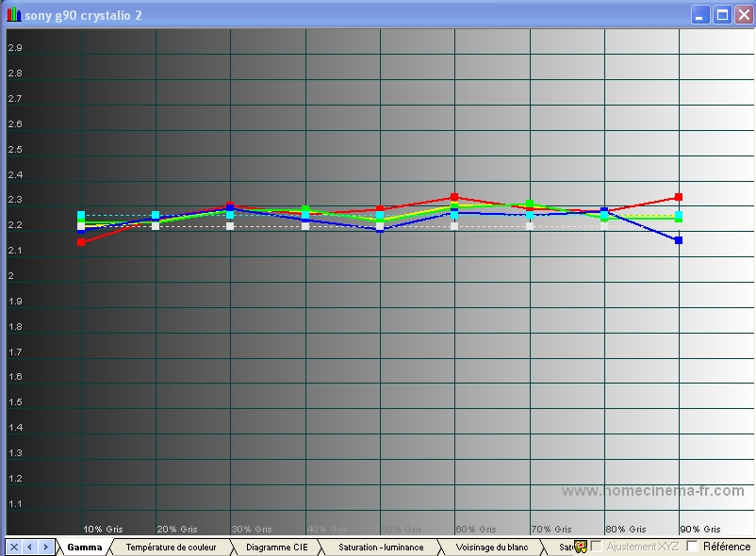This screenshot has height=556, width=756.
Task: Click the 2.5 gamma axis value
Action: coord(15,149)
